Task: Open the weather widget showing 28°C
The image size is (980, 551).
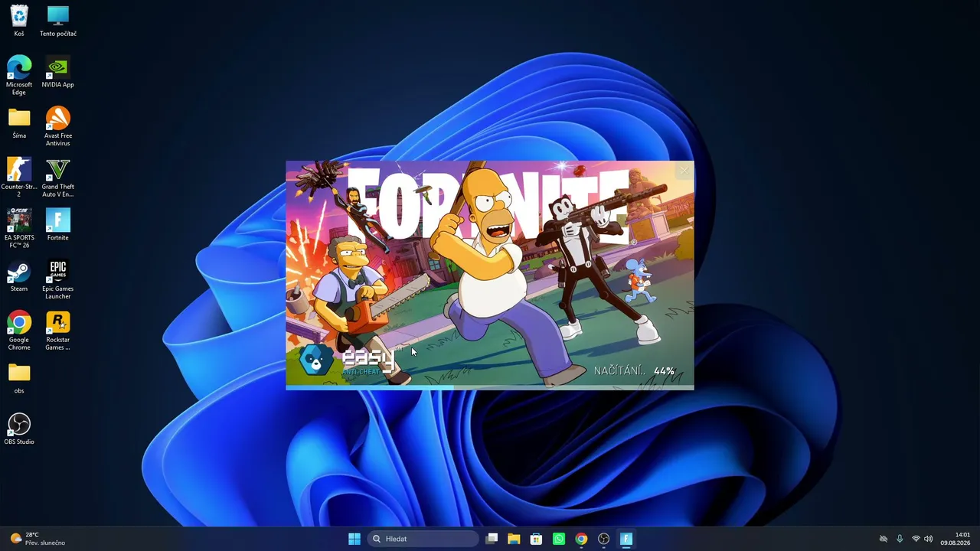Action: click(x=38, y=539)
